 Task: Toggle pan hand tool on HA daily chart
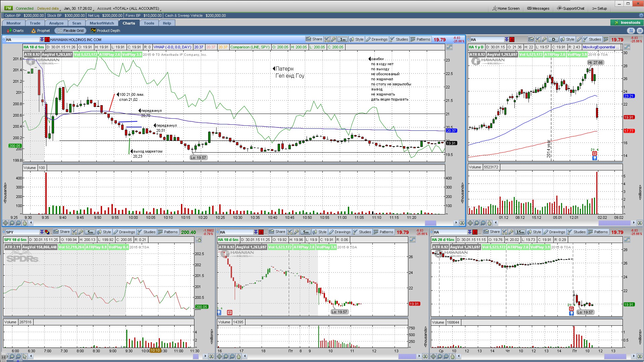(x=490, y=223)
